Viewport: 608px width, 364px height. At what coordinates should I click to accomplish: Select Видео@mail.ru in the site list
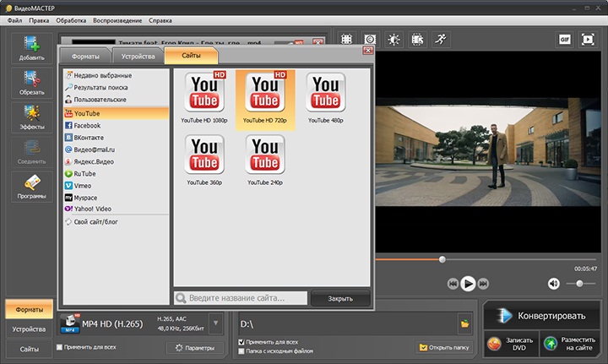pyautogui.click(x=117, y=149)
